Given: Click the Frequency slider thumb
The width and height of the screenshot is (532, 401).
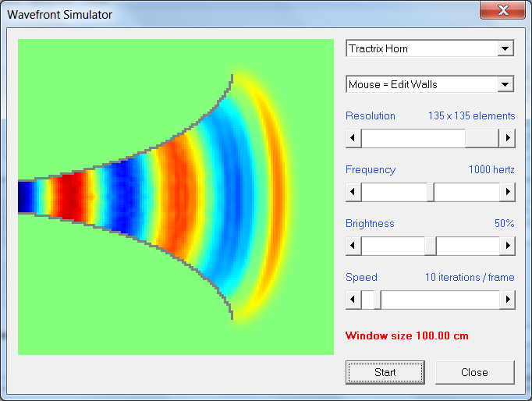Looking at the screenshot, I should [x=431, y=192].
